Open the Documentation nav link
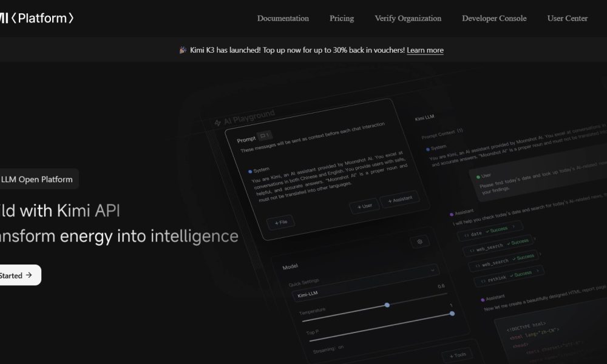This screenshot has width=607, height=364. [x=283, y=18]
